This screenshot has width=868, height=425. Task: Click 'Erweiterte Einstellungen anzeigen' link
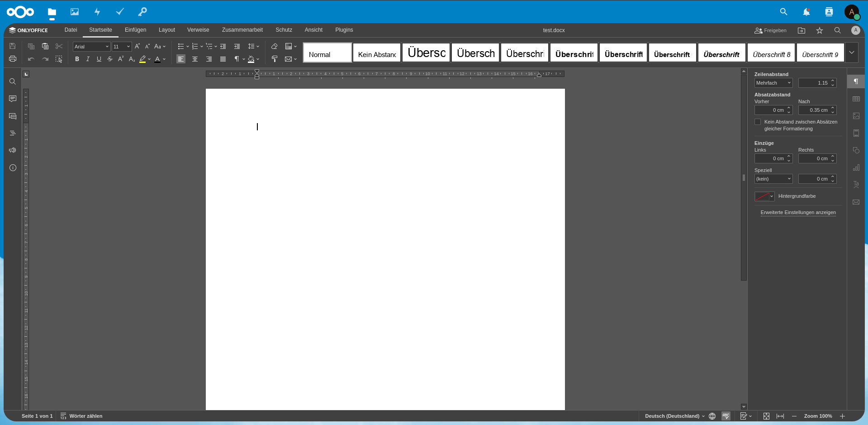[x=798, y=212]
